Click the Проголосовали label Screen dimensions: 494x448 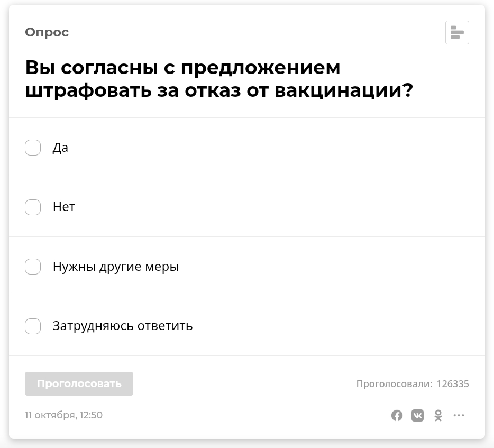pos(394,383)
